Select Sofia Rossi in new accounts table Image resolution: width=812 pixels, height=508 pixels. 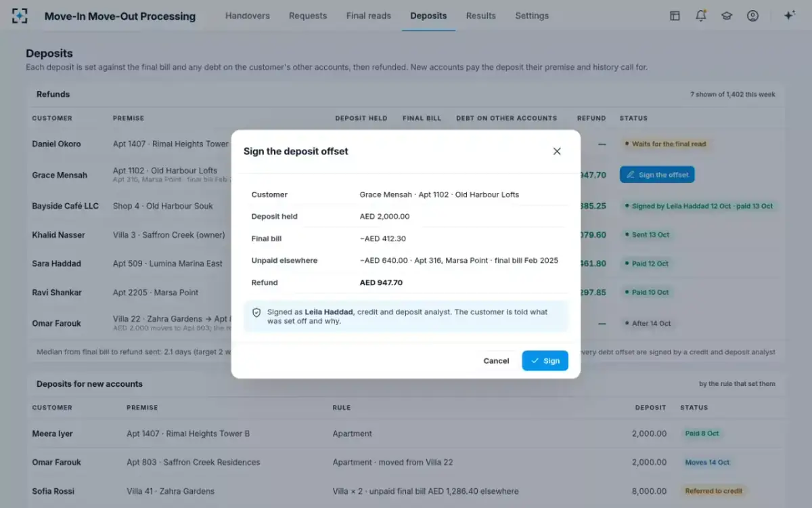click(53, 491)
